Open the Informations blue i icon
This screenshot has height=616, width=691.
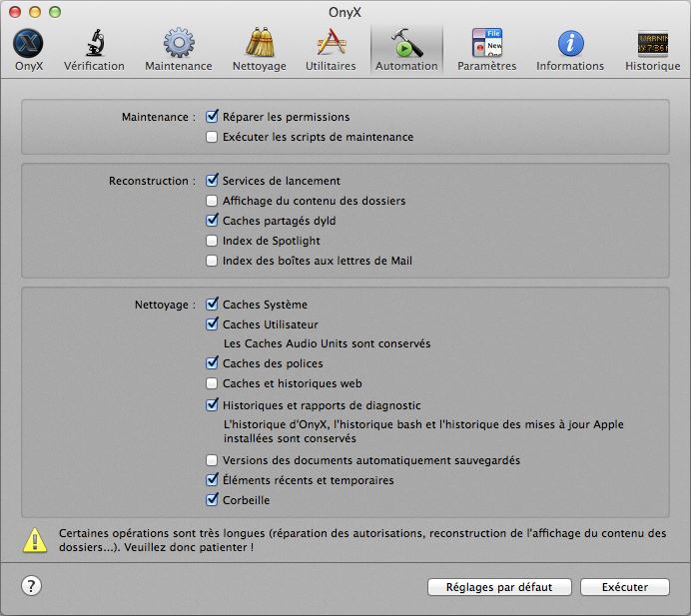(x=571, y=43)
